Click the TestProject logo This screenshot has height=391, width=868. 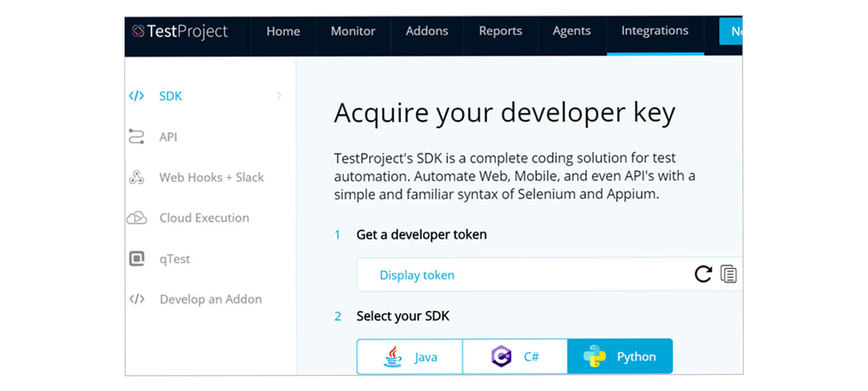click(x=179, y=31)
